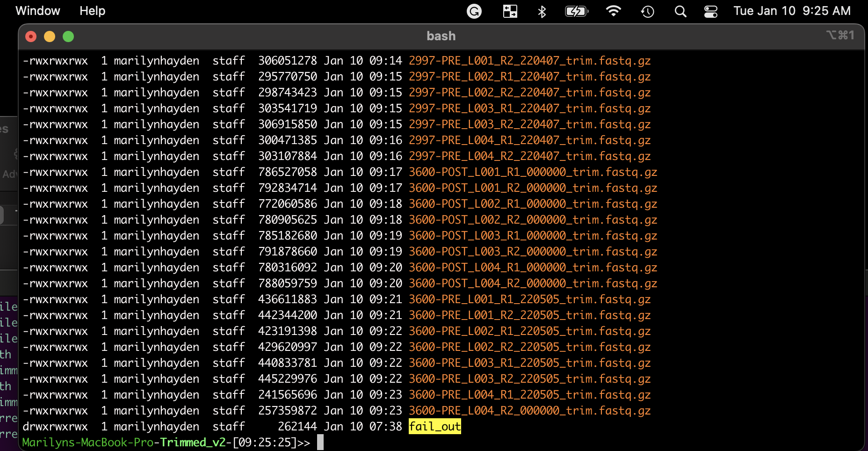Open the Window menu

tap(37, 11)
